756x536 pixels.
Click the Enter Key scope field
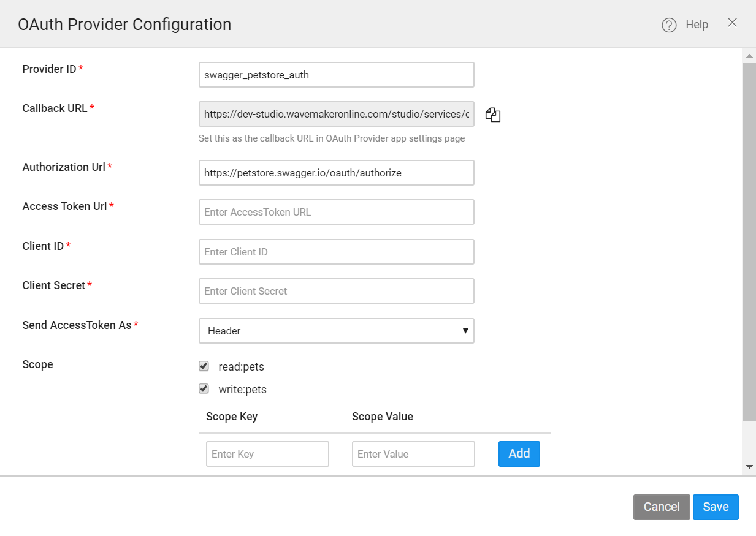(267, 453)
